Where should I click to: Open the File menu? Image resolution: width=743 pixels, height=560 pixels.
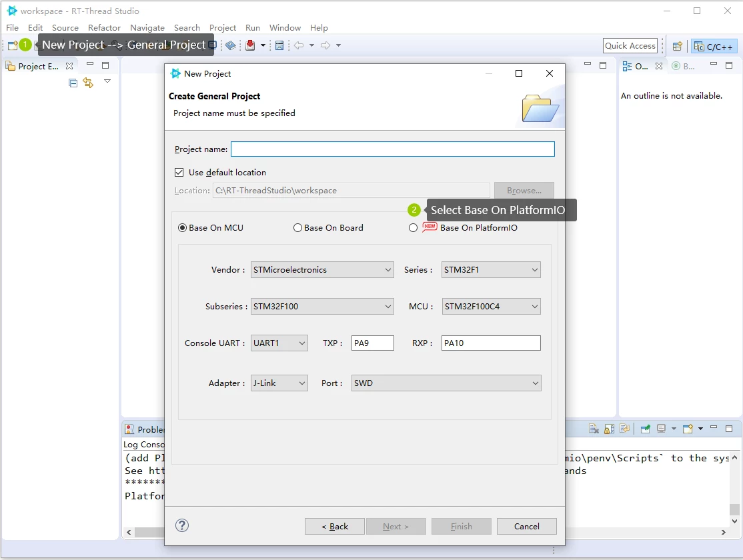click(12, 28)
